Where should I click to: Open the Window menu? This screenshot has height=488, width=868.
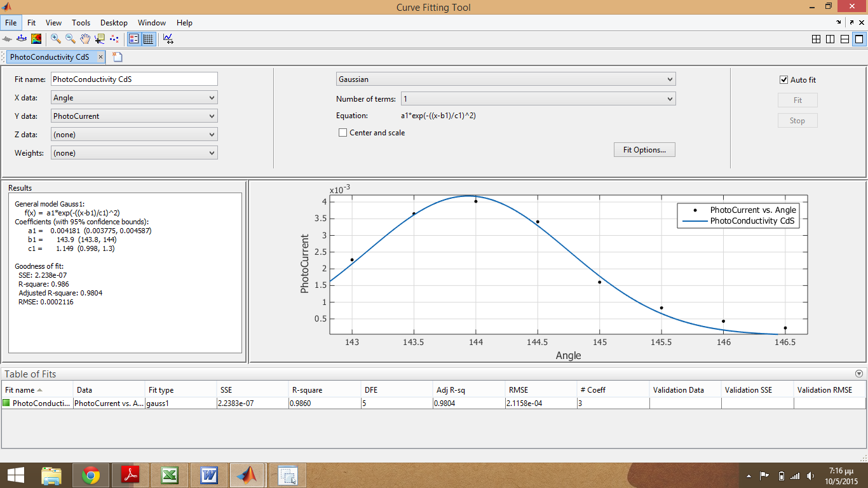(x=152, y=22)
